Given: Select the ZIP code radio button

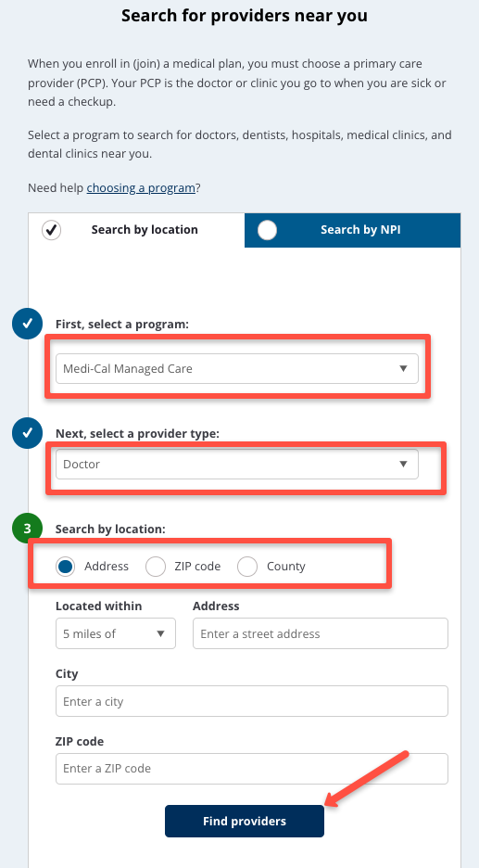Looking at the screenshot, I should (x=156, y=567).
